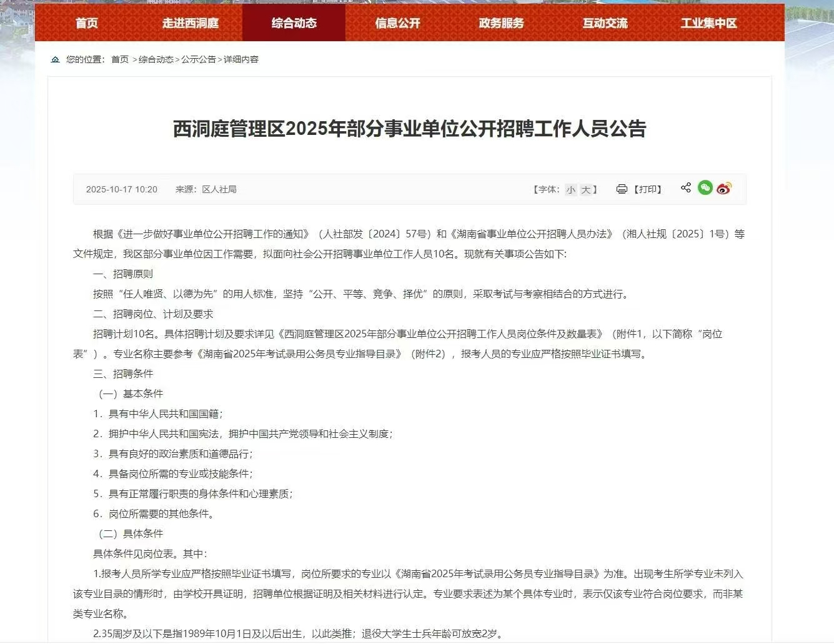Screen dimensions: 834x644
Task: Click 首页 in the breadcrumb trail
Action: point(119,59)
